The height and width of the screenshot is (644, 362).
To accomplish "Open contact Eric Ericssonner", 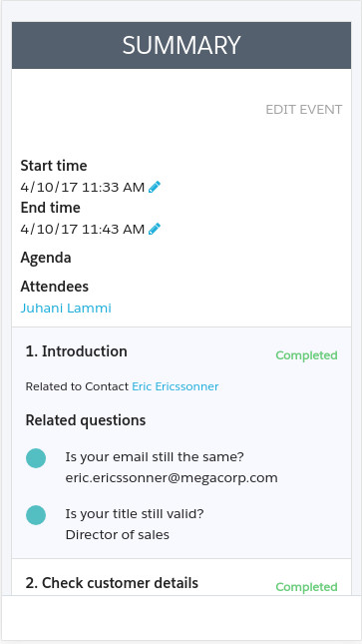I will click(176, 386).
